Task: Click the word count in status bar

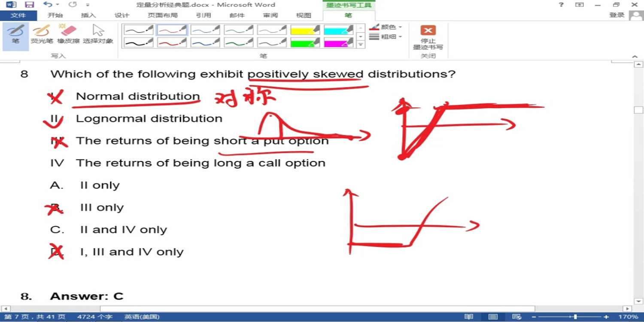Action: [x=94, y=317]
